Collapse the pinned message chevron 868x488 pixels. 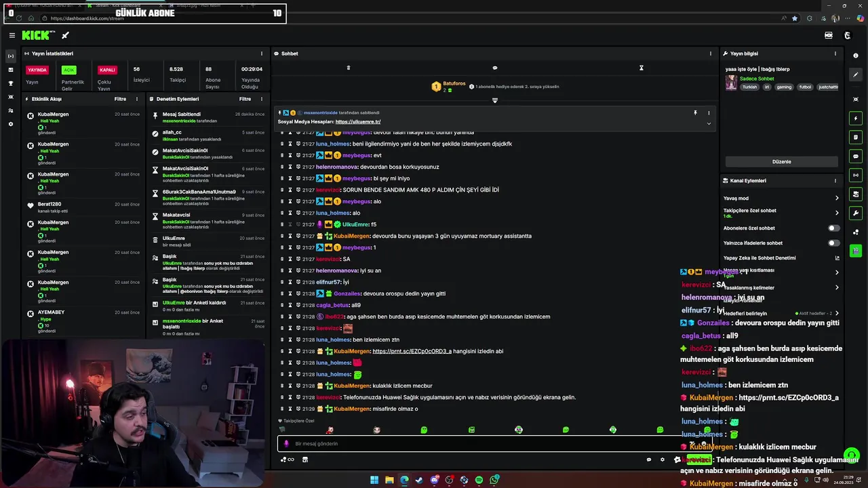coord(709,123)
